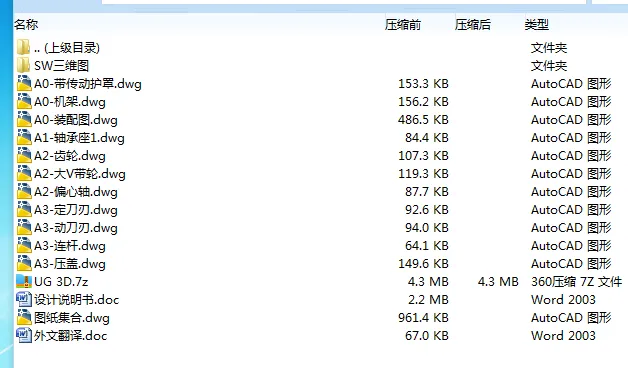Click Word 2003 type for 外文翻译.doc
The height and width of the screenshot is (368, 628).
[x=563, y=336]
